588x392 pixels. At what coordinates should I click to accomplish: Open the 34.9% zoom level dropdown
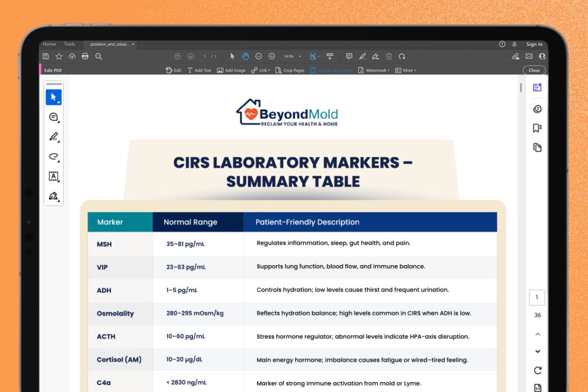pyautogui.click(x=292, y=57)
